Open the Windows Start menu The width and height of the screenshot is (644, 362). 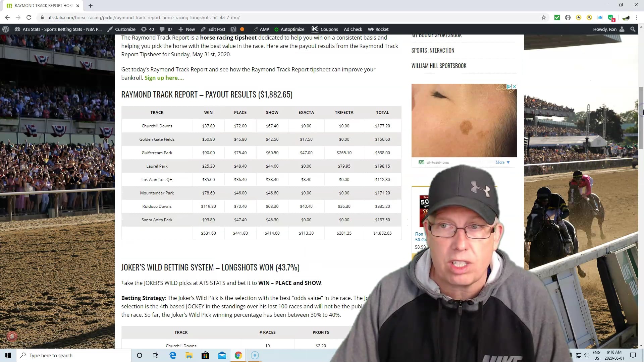pyautogui.click(x=8, y=355)
